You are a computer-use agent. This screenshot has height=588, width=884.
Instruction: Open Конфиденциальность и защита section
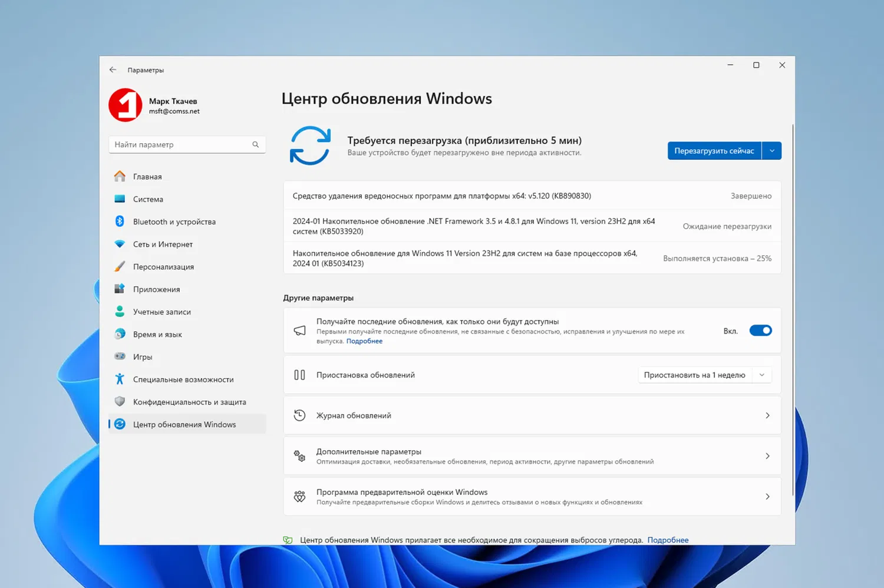click(187, 402)
